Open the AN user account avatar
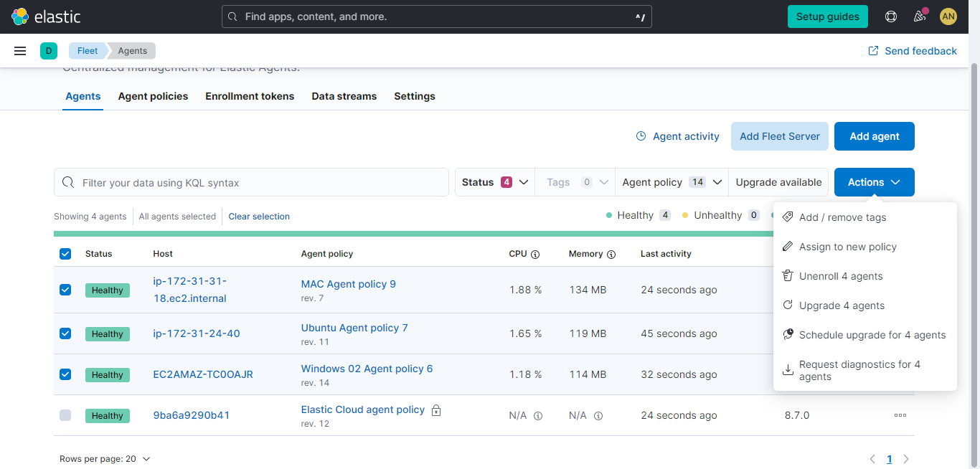Screen dimensions: 980x469 click(x=948, y=16)
